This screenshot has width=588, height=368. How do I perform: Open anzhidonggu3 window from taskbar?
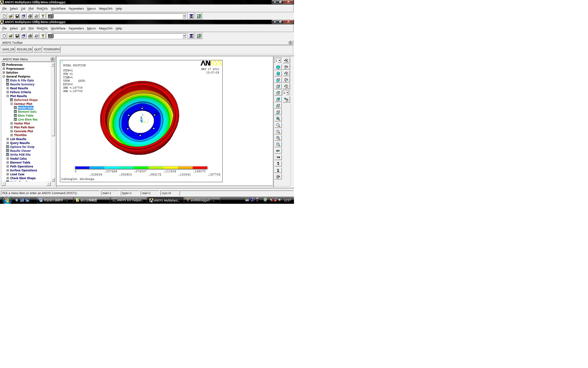pyautogui.click(x=202, y=200)
